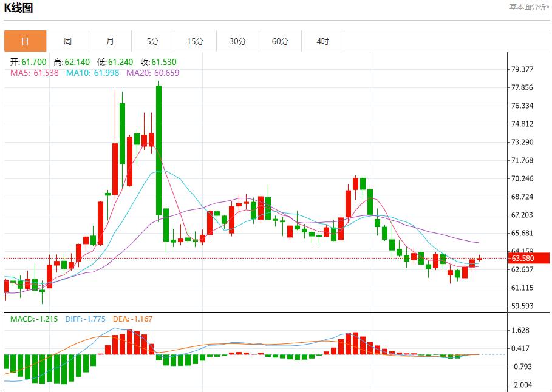Open the 基本面分析 analysis link
The width and height of the screenshot is (552, 392).
(x=526, y=7)
